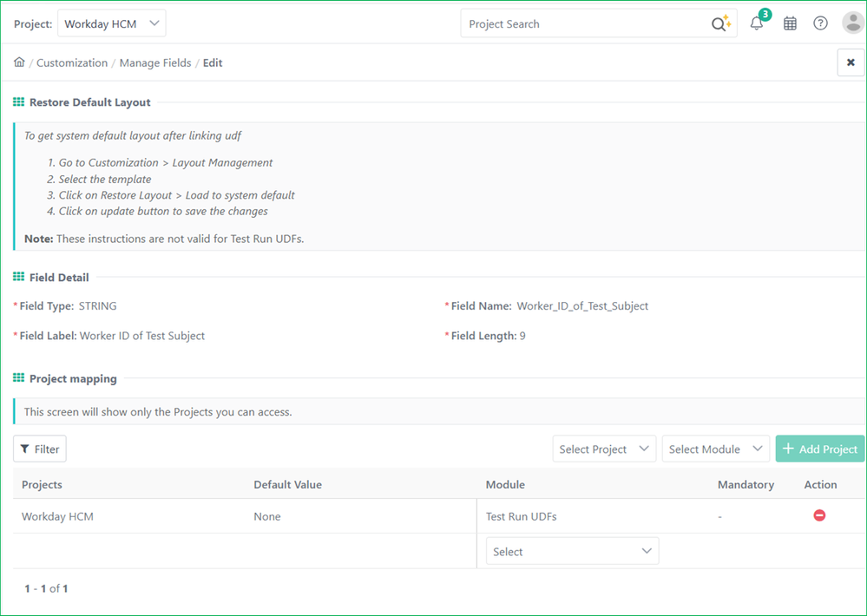Go to home via breadcrumb house icon

point(19,62)
